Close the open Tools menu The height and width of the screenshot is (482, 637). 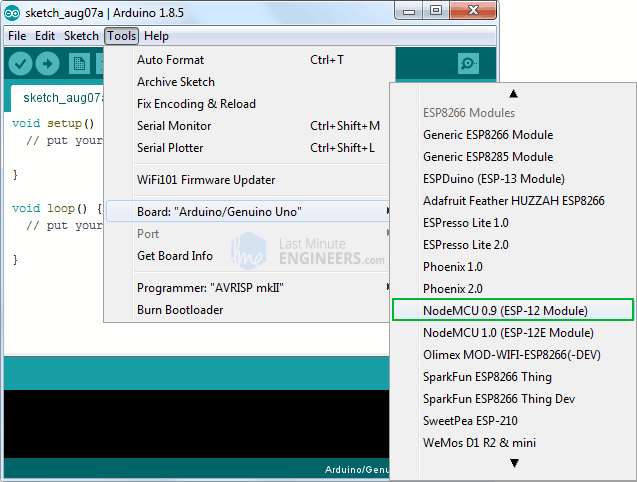[121, 36]
